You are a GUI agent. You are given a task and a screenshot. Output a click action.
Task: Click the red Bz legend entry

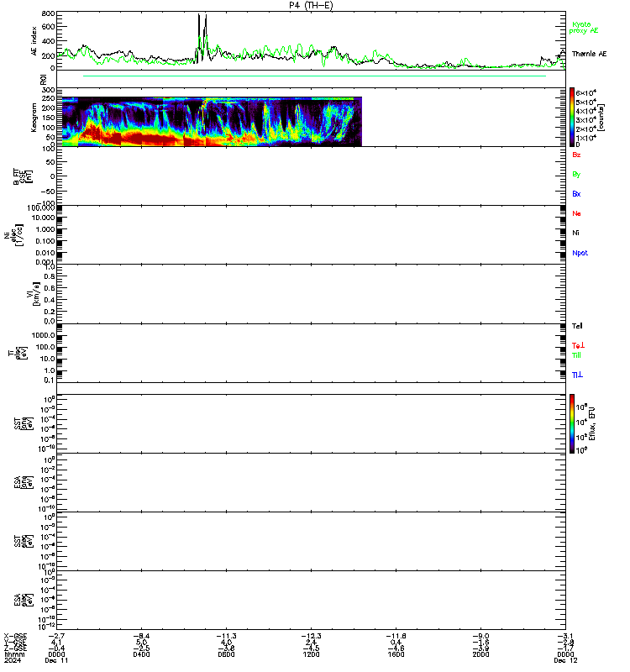click(576, 155)
